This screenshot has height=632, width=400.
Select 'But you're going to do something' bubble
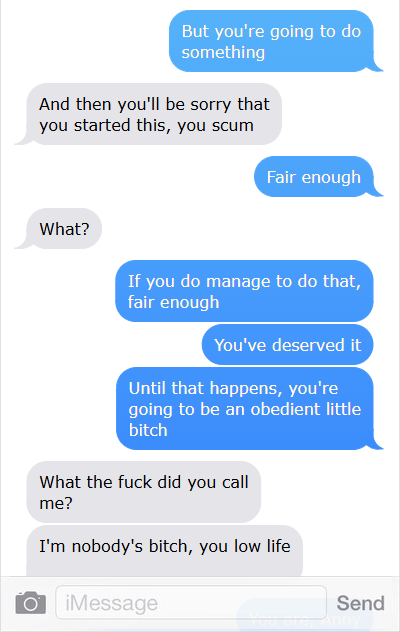(271, 41)
